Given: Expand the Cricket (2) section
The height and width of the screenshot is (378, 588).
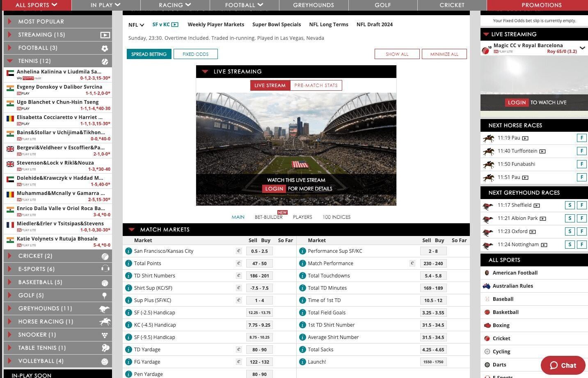Looking at the screenshot, I should coord(58,256).
